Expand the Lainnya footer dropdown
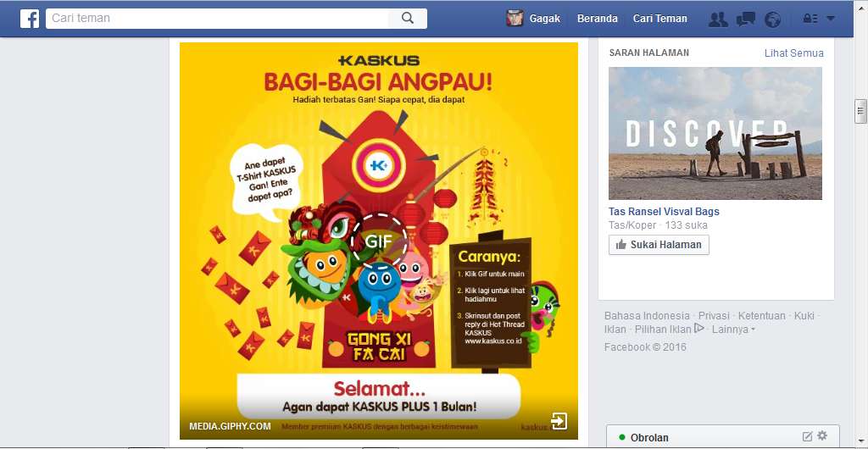868x449 pixels. coord(733,329)
